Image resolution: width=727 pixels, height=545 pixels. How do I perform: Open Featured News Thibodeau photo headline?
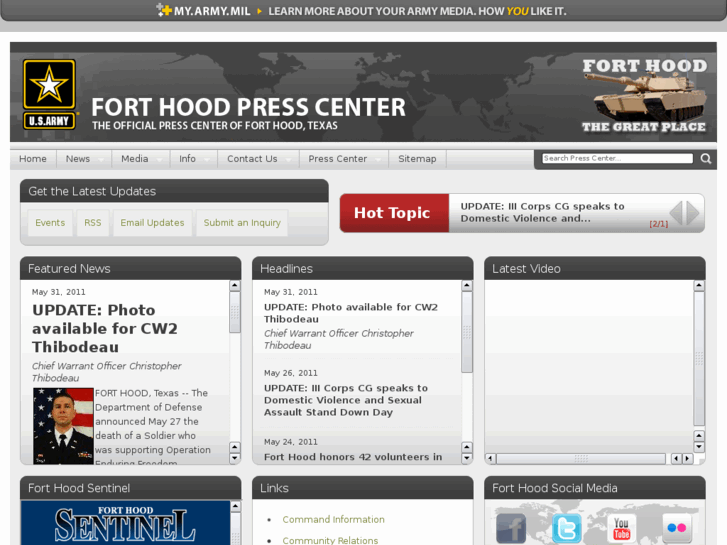pyautogui.click(x=105, y=328)
